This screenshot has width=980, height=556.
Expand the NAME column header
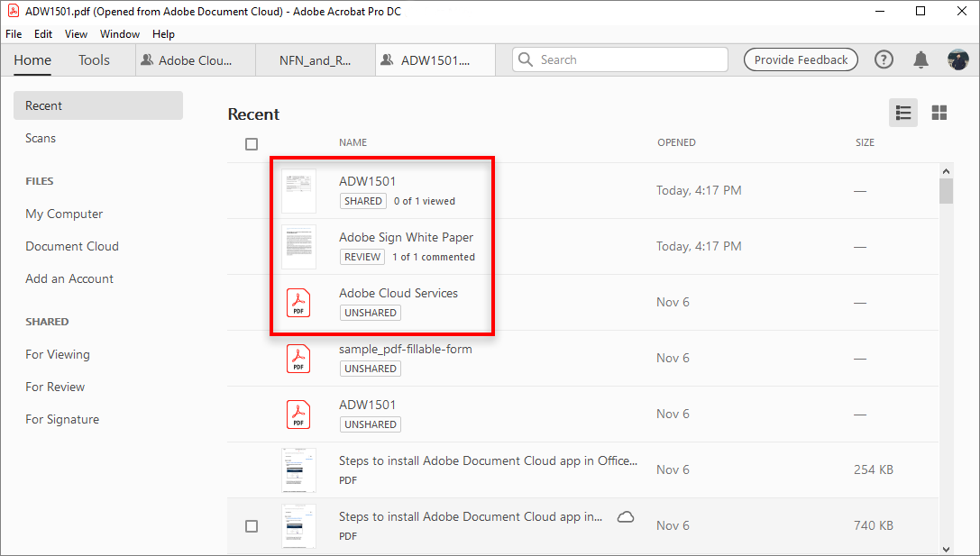[x=353, y=142]
